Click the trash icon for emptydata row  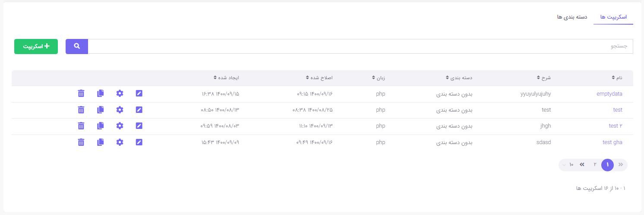pos(81,93)
